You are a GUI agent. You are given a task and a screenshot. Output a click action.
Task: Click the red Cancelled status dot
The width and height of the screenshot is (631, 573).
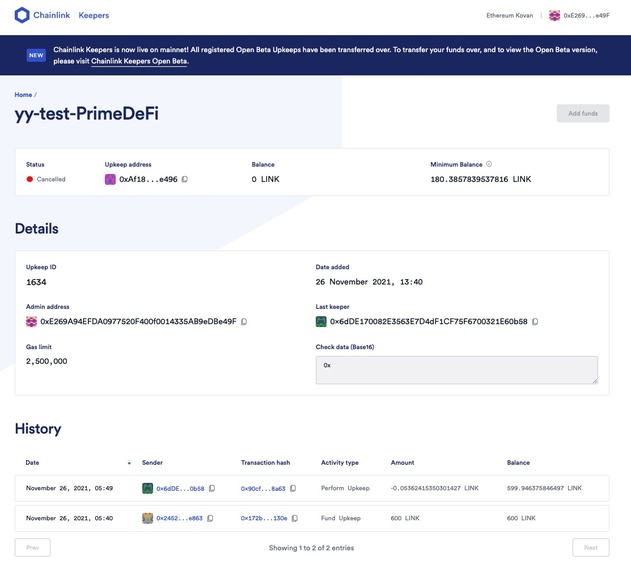click(29, 179)
